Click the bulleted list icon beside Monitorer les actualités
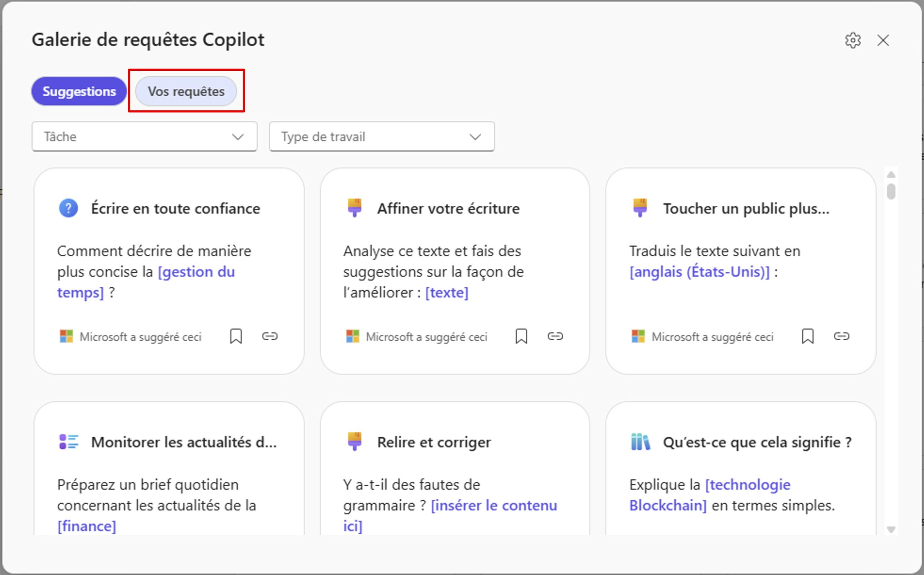Screen dimensions: 924x575 (x=69, y=442)
